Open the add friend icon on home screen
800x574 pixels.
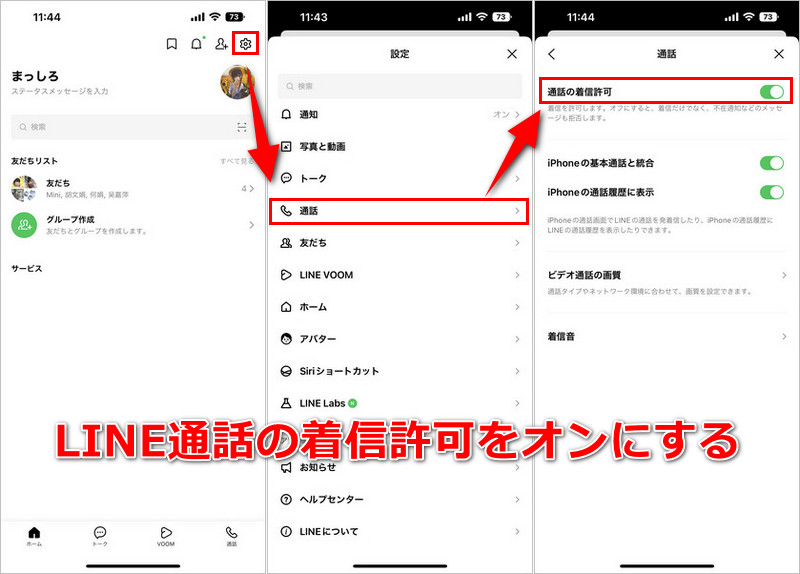pos(221,44)
